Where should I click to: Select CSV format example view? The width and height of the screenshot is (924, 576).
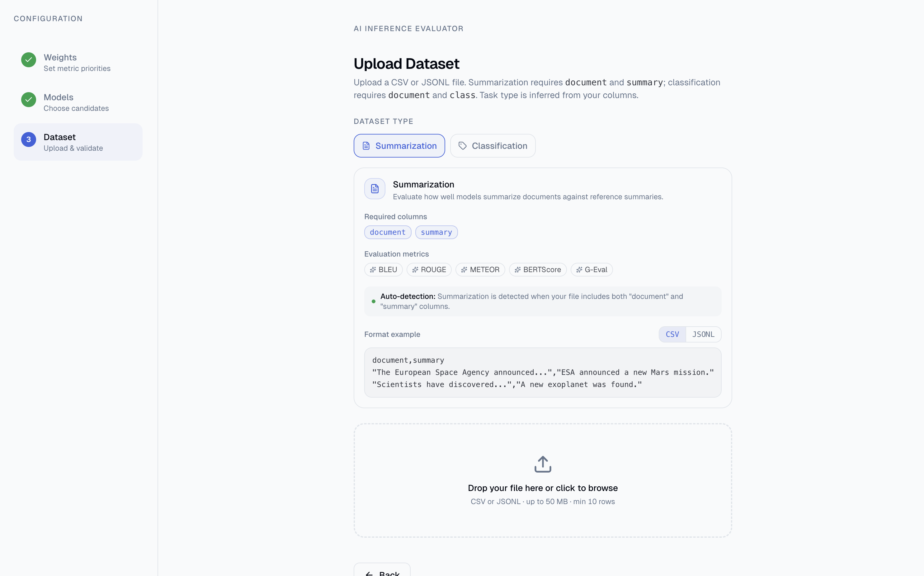[x=672, y=334]
